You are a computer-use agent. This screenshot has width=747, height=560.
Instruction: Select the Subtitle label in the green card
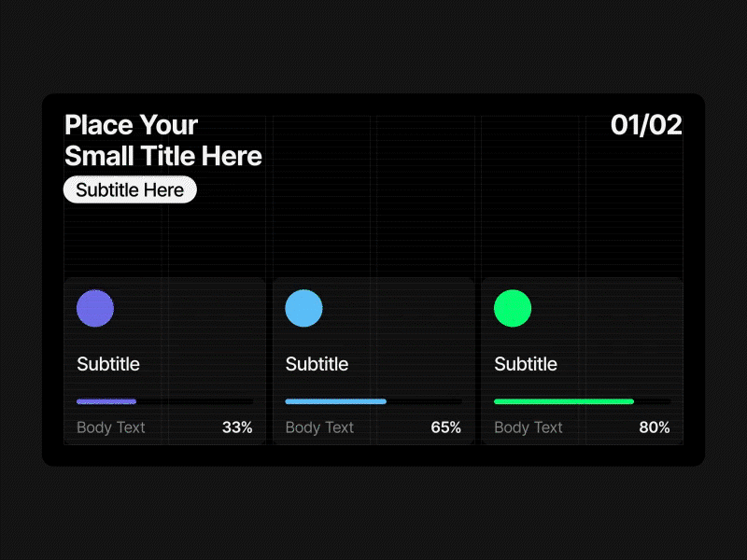[526, 364]
